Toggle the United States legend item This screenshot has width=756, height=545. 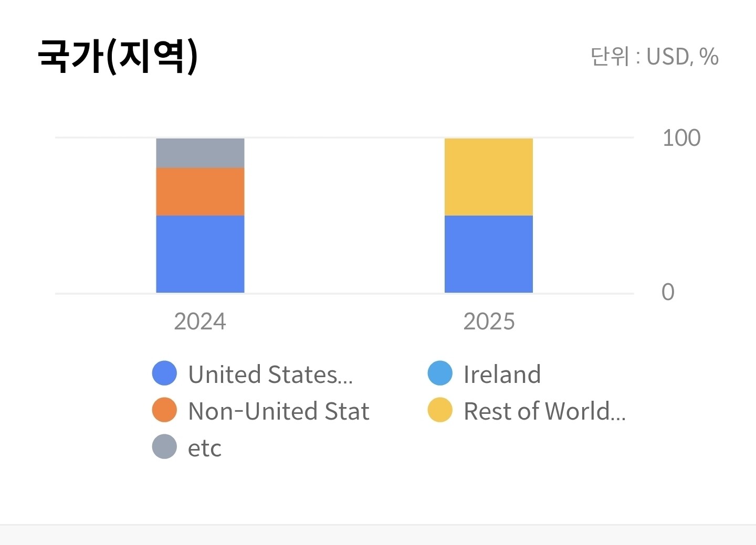(253, 374)
